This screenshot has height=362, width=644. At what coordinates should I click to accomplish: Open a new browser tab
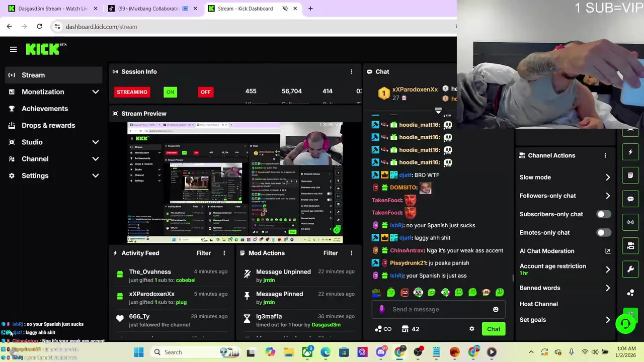(x=310, y=9)
